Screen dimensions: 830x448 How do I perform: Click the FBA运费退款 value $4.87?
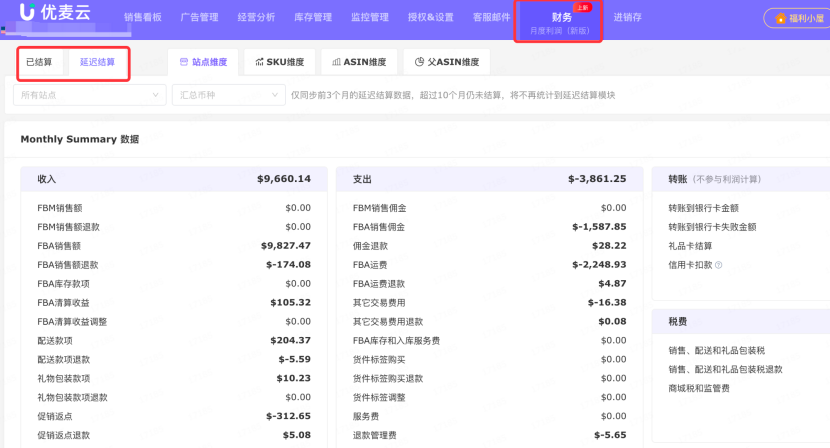coord(612,284)
